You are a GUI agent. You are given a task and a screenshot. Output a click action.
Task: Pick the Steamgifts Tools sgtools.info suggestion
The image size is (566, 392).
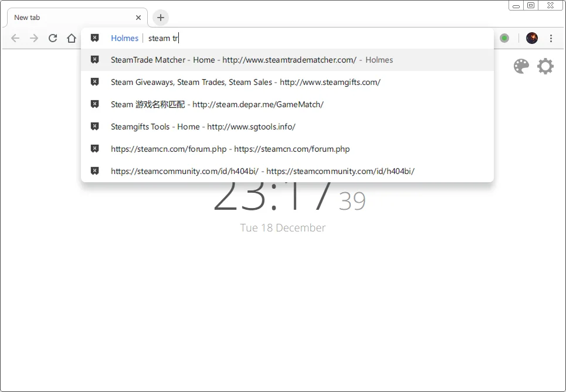pyautogui.click(x=203, y=127)
